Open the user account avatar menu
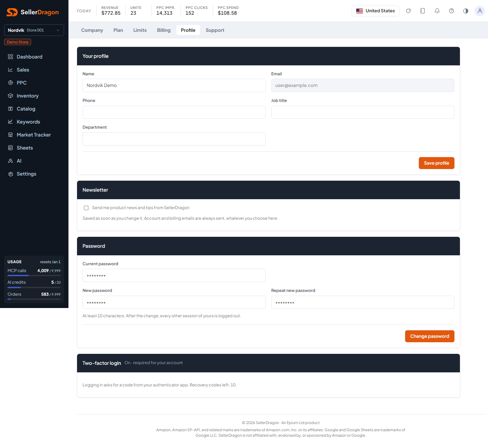488x448 pixels. 480,11
